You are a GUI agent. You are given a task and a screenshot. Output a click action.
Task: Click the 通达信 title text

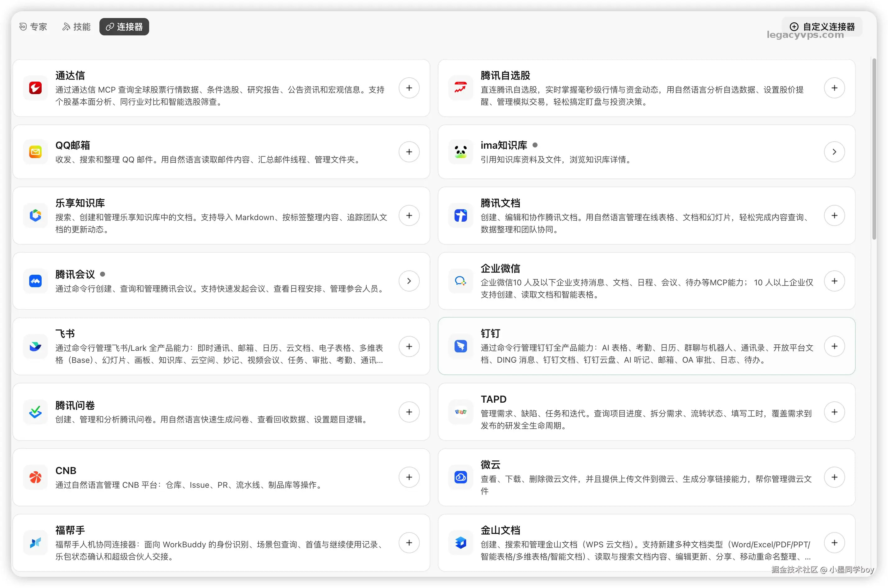(70, 75)
